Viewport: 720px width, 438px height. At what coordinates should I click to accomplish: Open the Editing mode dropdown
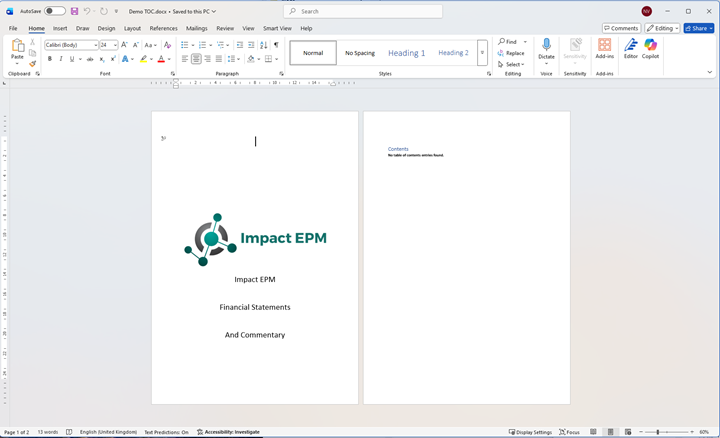click(x=662, y=28)
